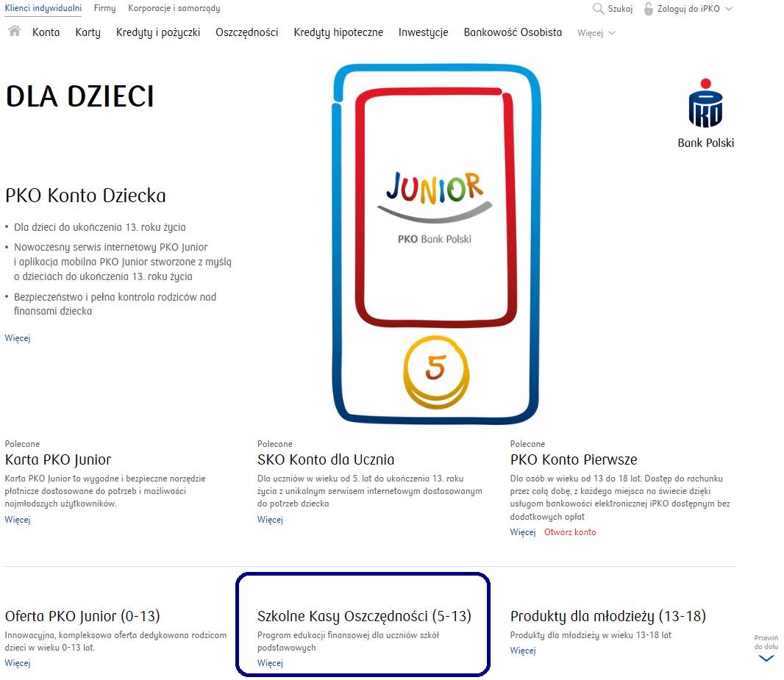
Task: Open the Karta PKO Junior heading
Action: 58,459
